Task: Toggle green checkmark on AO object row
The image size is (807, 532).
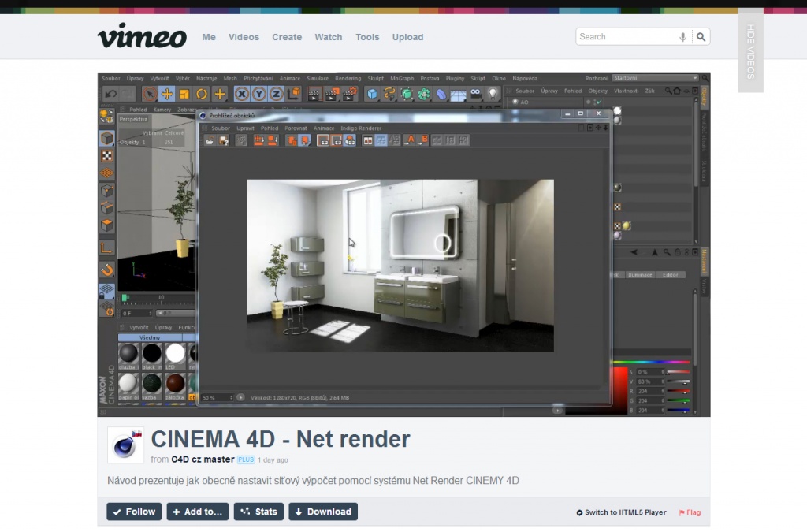Action: 599,102
